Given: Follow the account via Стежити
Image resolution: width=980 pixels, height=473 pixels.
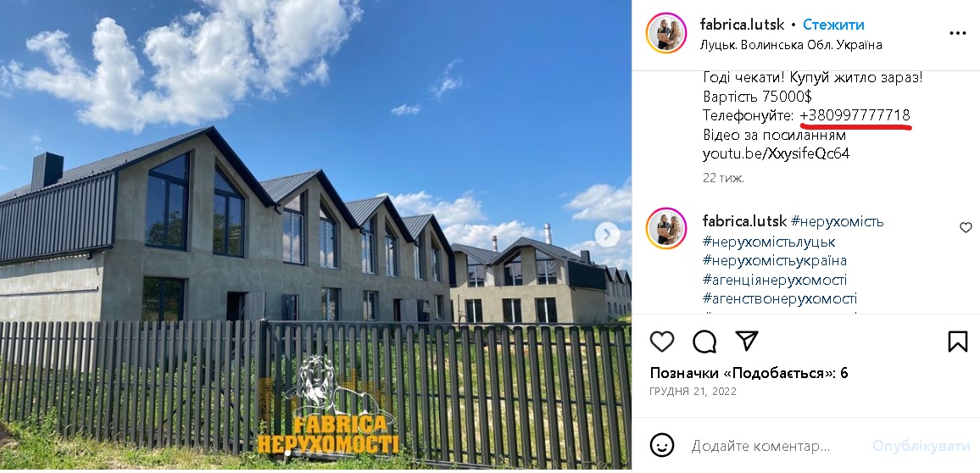Looking at the screenshot, I should [x=833, y=25].
